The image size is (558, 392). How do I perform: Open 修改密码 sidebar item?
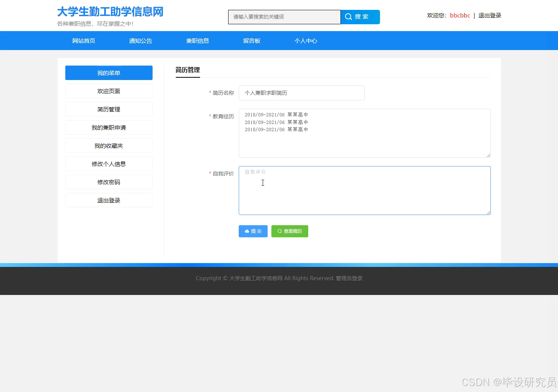[x=109, y=182]
